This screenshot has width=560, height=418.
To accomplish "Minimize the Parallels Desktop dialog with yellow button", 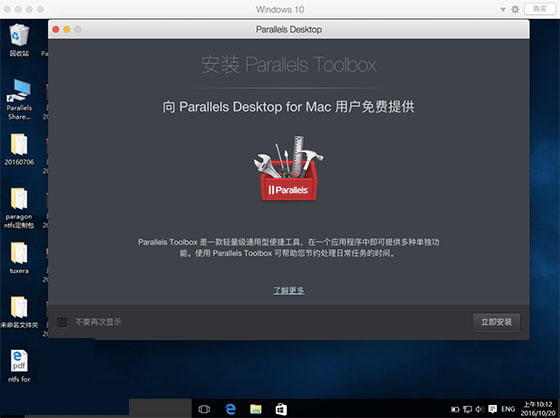I will coord(67,29).
